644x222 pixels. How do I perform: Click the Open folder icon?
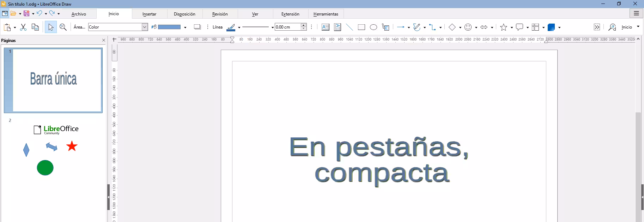click(14, 13)
